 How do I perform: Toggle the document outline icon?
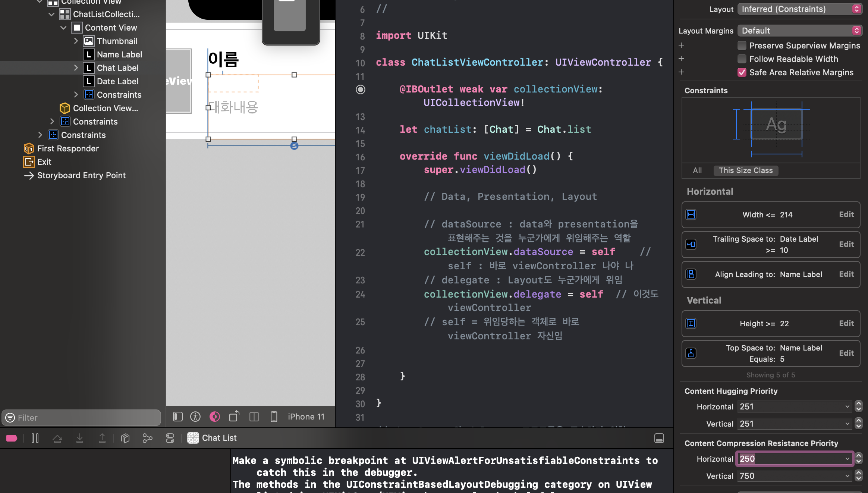click(178, 417)
